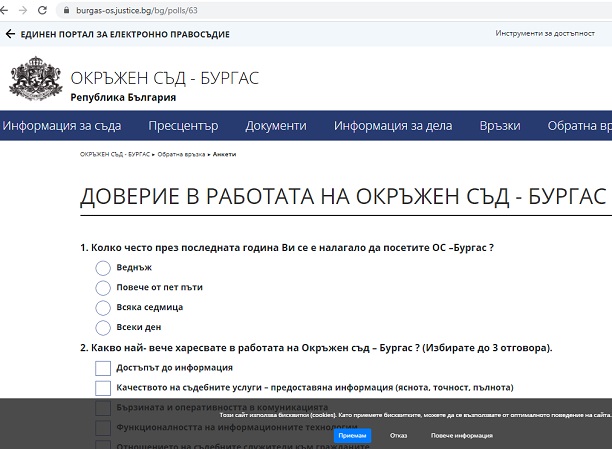The image size is (612, 449).
Task: Click Отказ cookie button
Action: pos(398,435)
